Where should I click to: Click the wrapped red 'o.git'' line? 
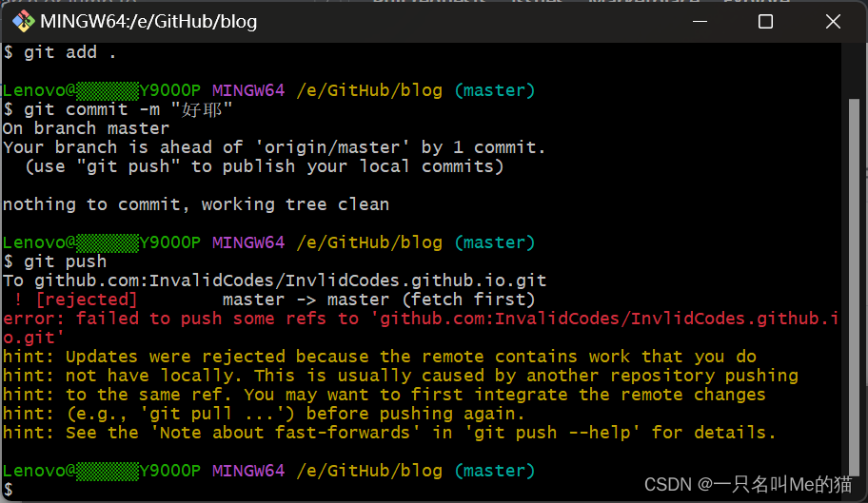33,338
